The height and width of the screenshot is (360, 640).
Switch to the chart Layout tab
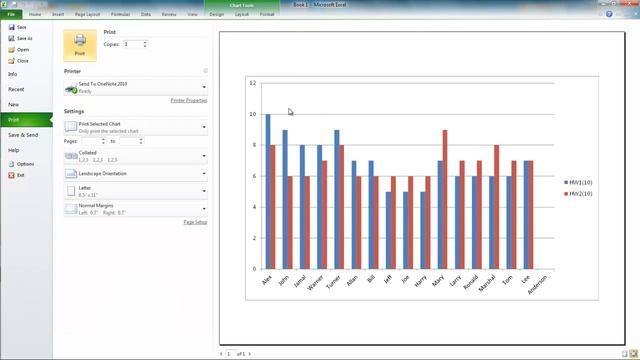coord(242,14)
